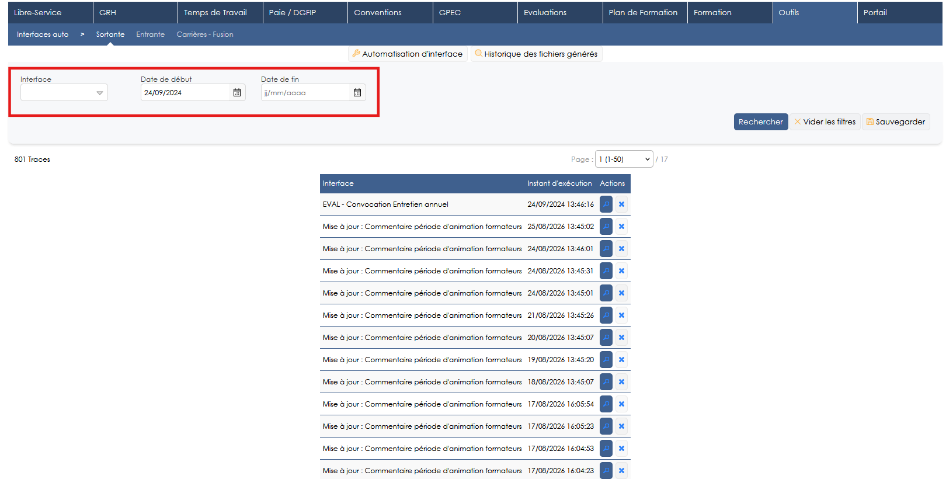Go to Interfaces auto submenu
This screenshot has width=946, height=479.
[x=42, y=34]
